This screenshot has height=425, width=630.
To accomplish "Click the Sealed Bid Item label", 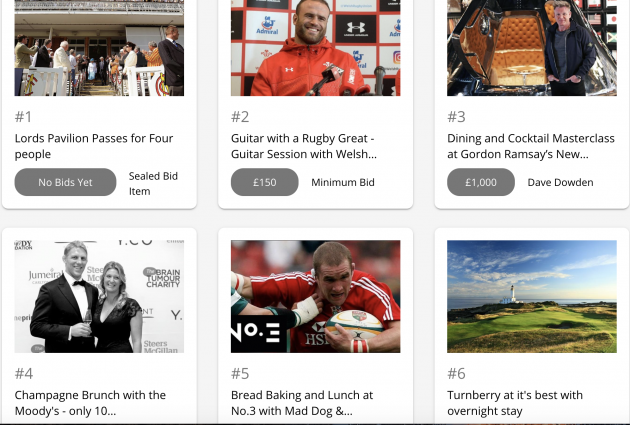I will [x=153, y=184].
